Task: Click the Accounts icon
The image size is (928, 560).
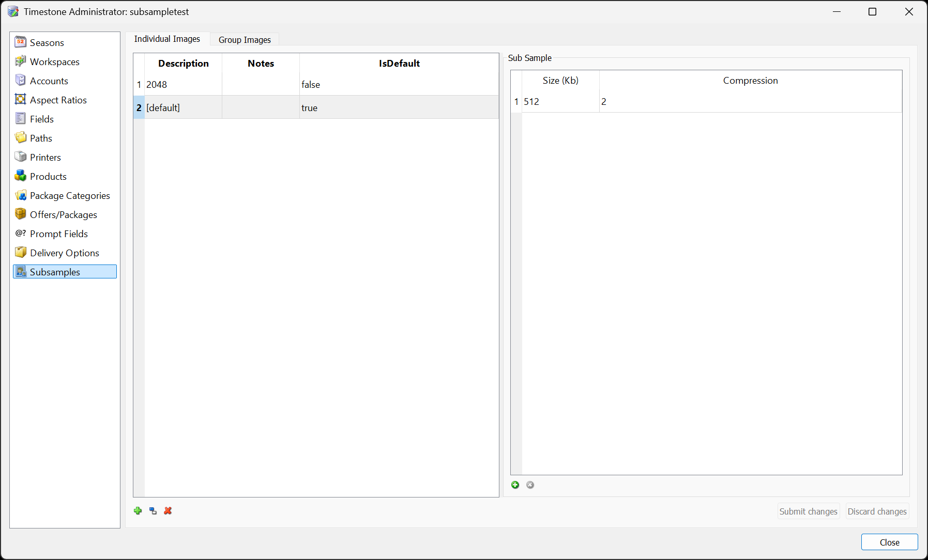Action: coord(20,80)
